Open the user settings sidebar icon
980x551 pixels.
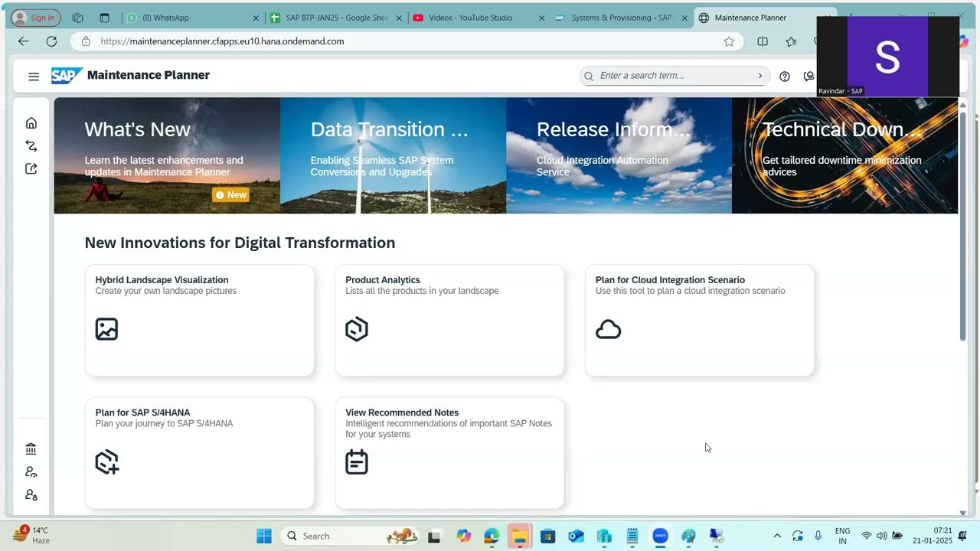click(x=31, y=472)
